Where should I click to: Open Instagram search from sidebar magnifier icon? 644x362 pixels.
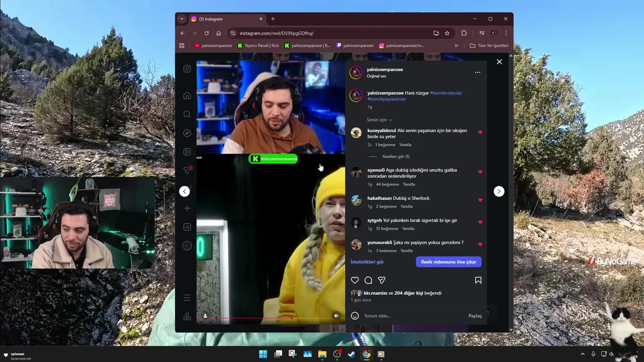(187, 114)
